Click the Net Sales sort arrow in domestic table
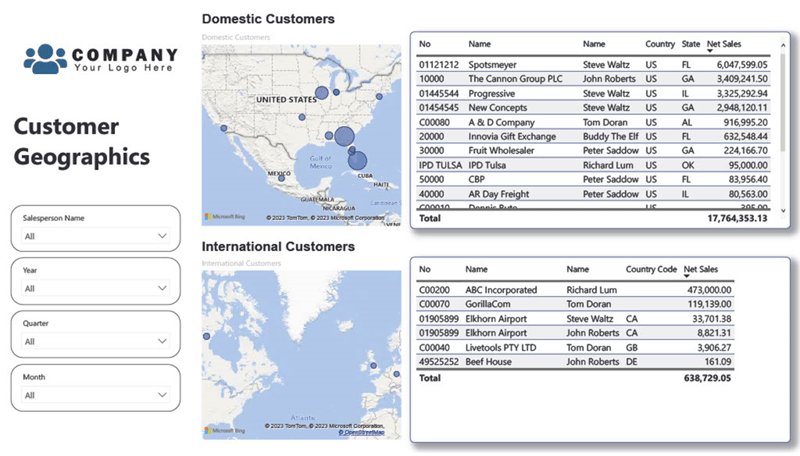 coord(711,51)
